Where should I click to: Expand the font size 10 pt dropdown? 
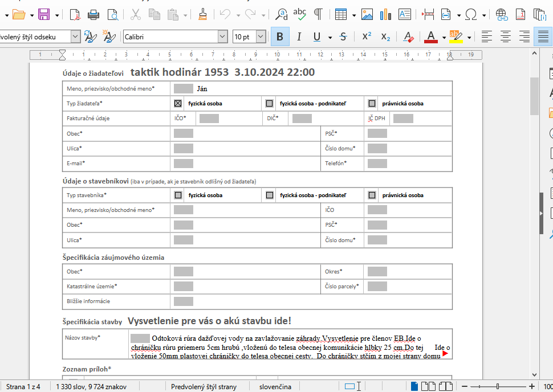261,36
